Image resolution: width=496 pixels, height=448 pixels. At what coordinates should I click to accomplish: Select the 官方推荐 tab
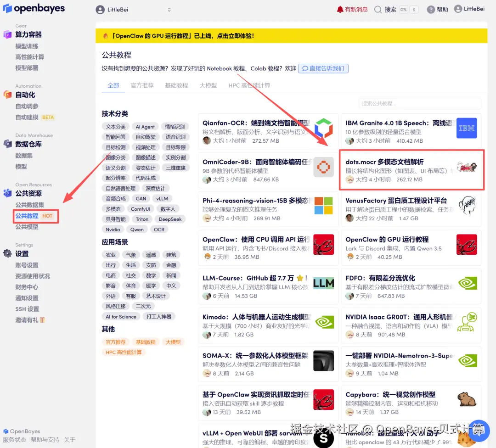[142, 85]
